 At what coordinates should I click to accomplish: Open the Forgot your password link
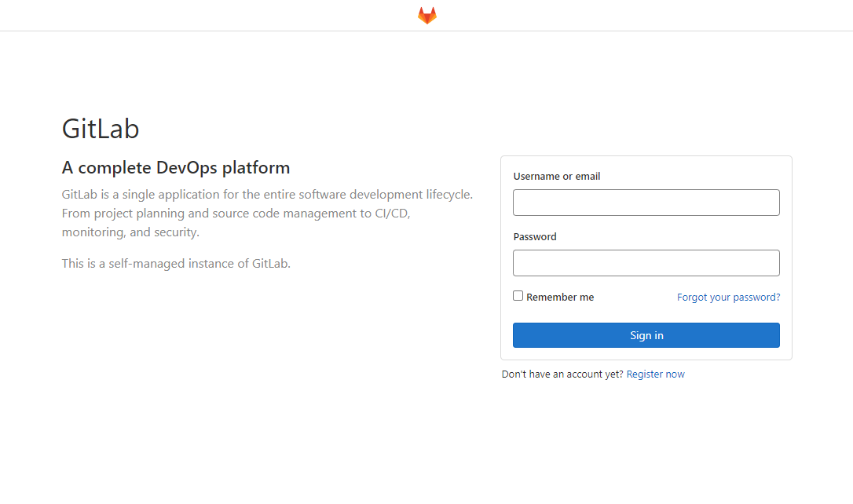pos(728,297)
